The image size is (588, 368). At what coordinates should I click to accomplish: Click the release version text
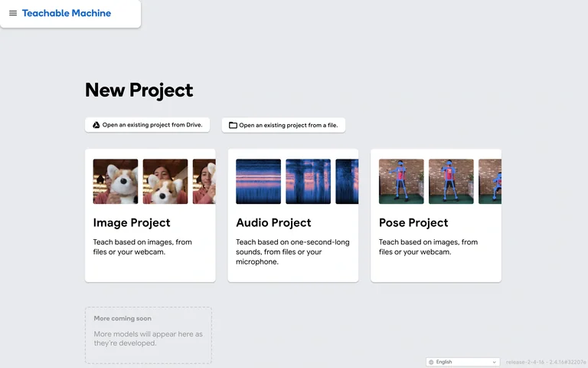pyautogui.click(x=546, y=362)
